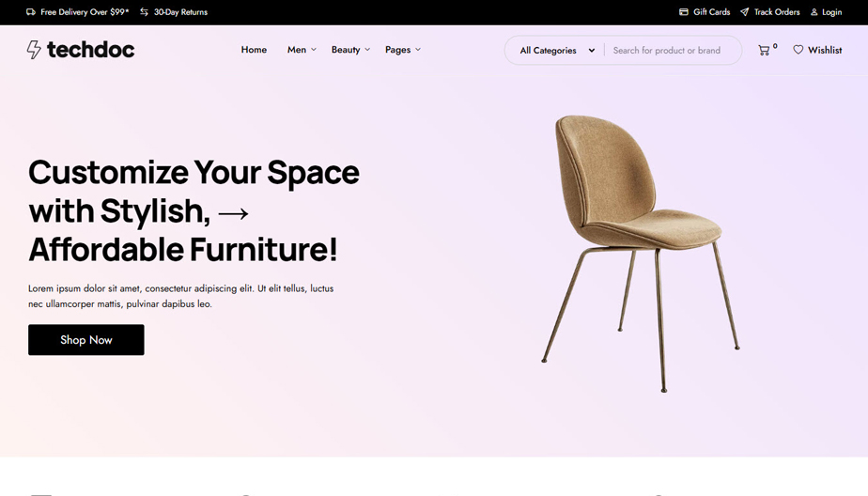Screen dimensions: 868x496
Task: Click the Wishlist heart icon
Action: [x=798, y=50]
